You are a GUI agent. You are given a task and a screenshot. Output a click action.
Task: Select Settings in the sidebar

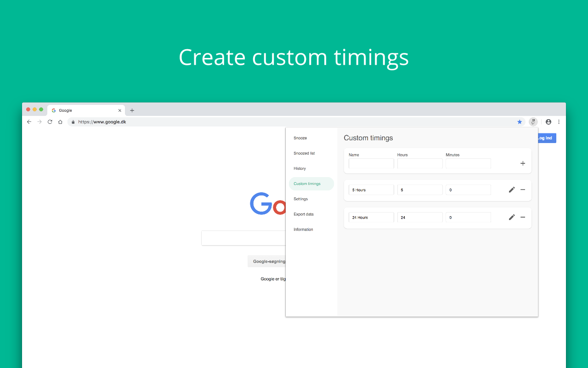301,199
